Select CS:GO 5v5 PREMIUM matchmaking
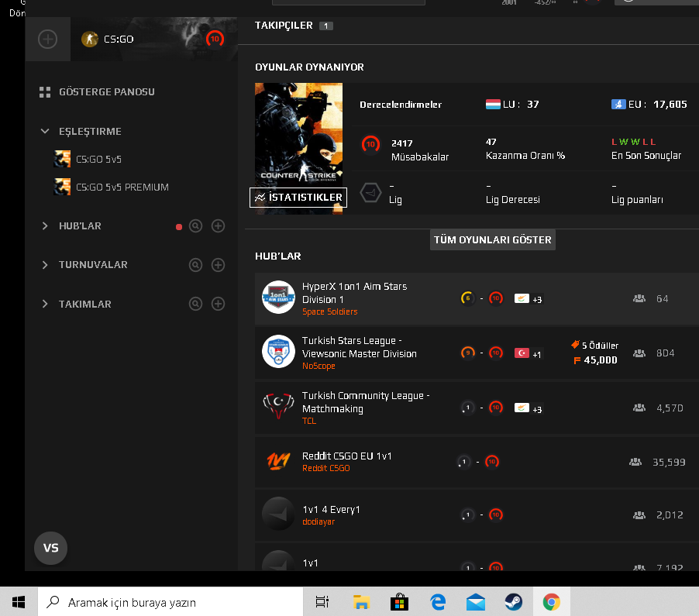The height and width of the screenshot is (616, 699). pos(111,187)
